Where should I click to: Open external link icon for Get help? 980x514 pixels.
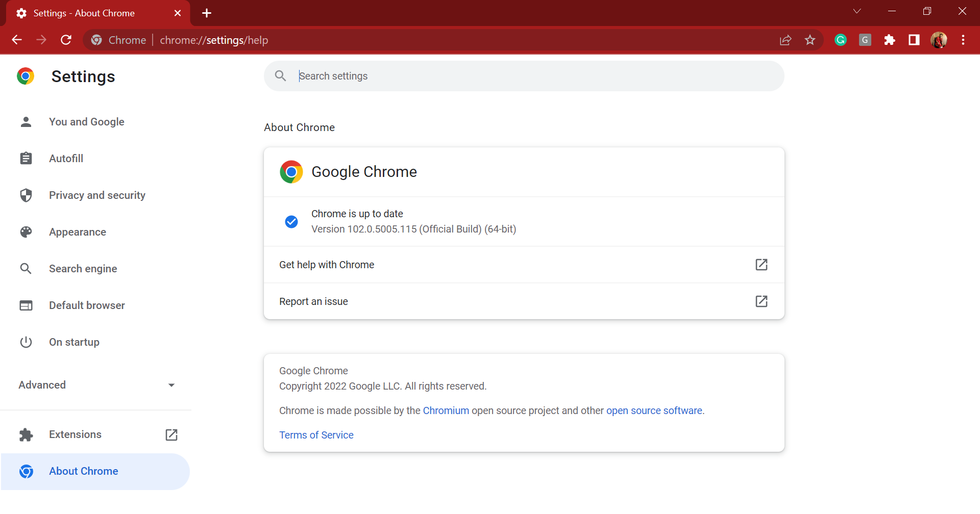(762, 265)
